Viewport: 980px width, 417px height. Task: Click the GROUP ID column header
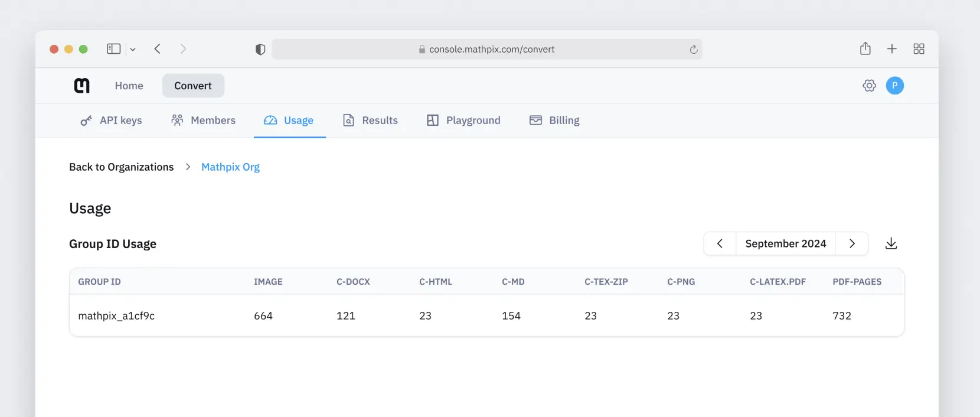pos(99,282)
